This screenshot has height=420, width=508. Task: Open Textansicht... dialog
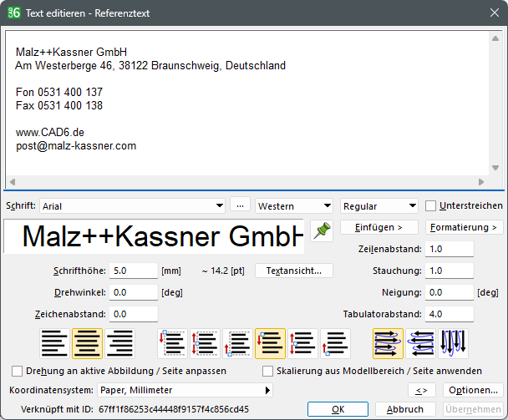[x=294, y=271]
